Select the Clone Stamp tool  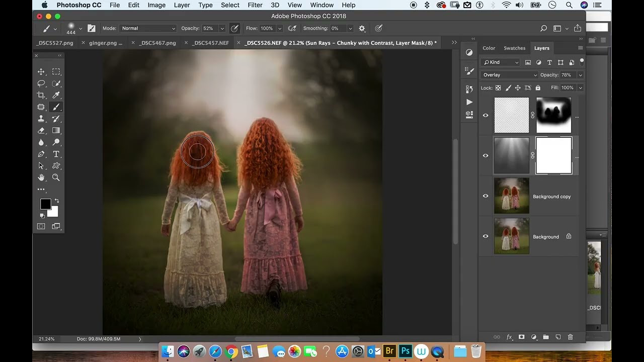pyautogui.click(x=41, y=119)
